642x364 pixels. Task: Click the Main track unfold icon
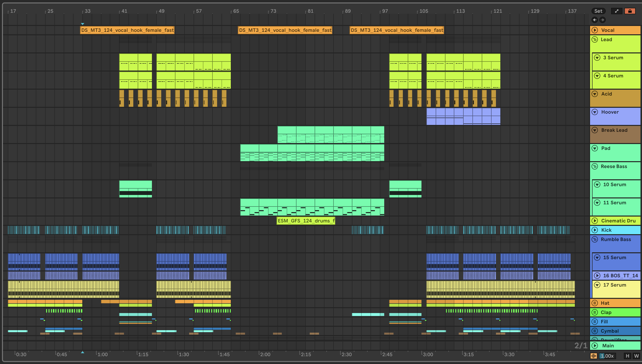[x=595, y=345]
